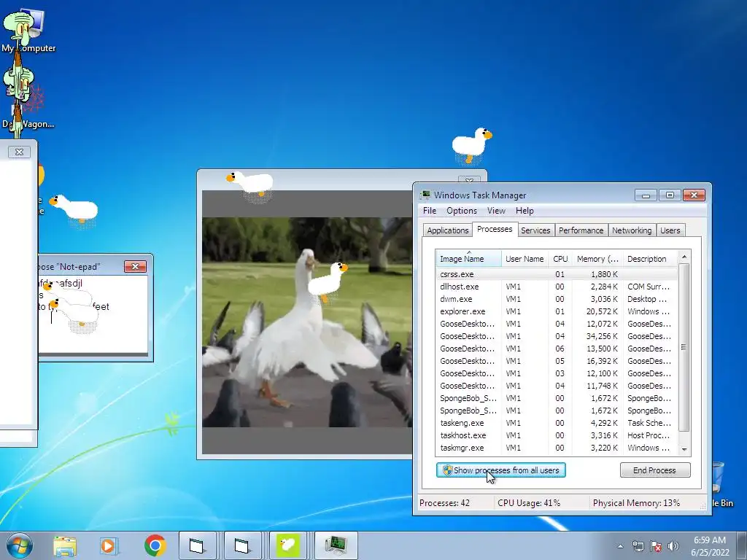747x560 pixels.
Task: Click the End Process button
Action: 654,470
